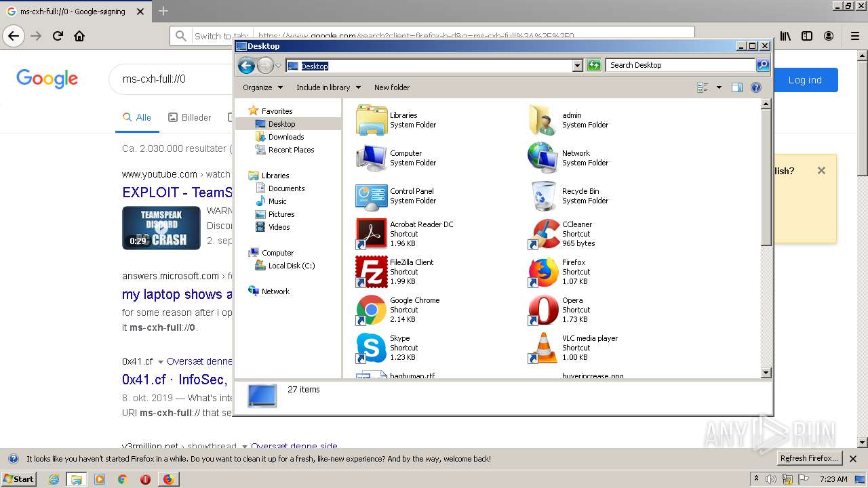Expand the address bar history dropdown
Viewport: 868px width, 488px height.
pos(578,65)
